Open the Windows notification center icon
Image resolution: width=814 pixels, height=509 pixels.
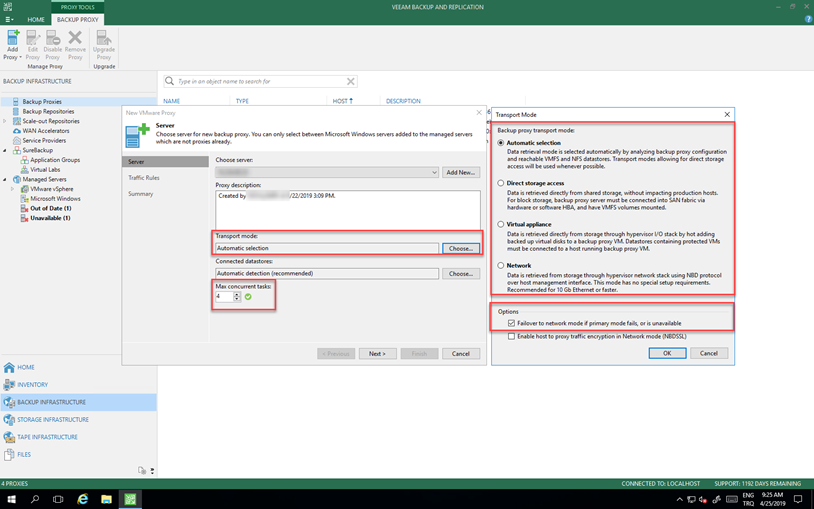coord(798,499)
